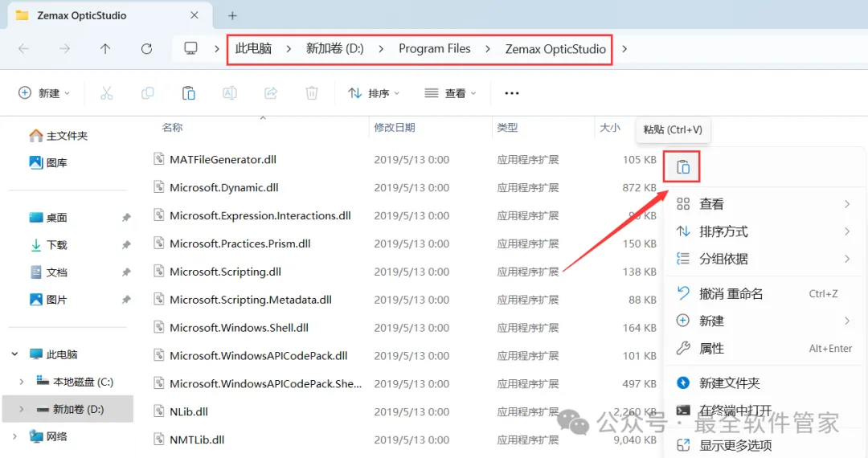Choose 显示更多选项 in context menu
Screen dimensions: 868x458
pos(764,445)
